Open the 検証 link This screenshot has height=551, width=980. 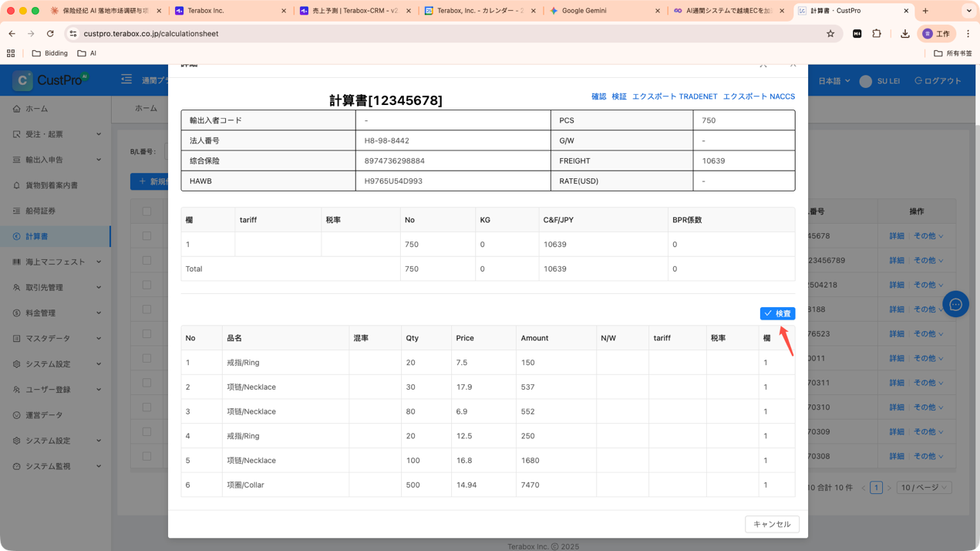click(619, 96)
